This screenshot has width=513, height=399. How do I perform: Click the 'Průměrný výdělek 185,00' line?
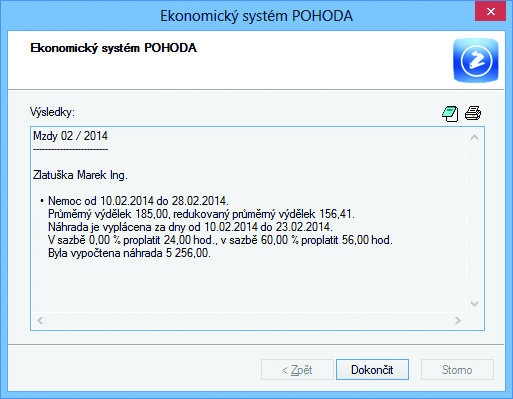[201, 214]
